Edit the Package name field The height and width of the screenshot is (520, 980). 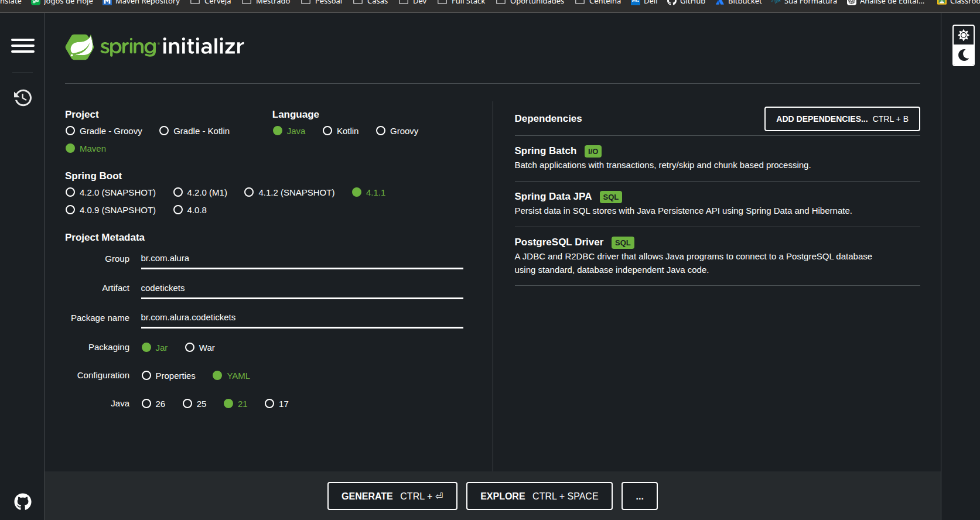302,317
